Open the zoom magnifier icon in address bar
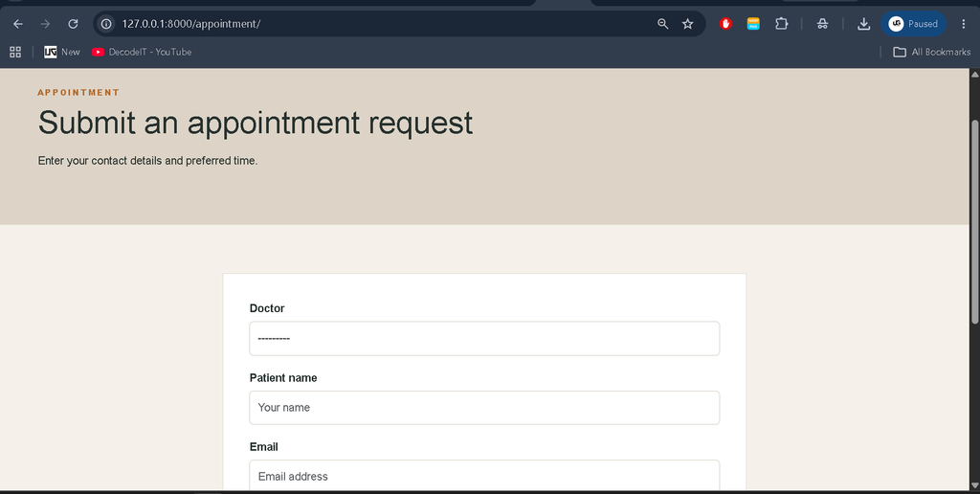The image size is (980, 494). coord(663,24)
